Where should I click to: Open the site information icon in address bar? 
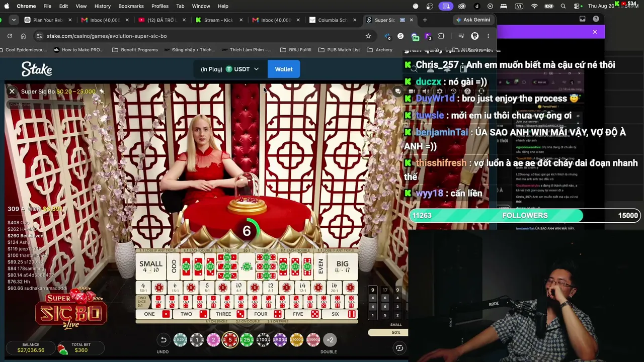(x=39, y=36)
